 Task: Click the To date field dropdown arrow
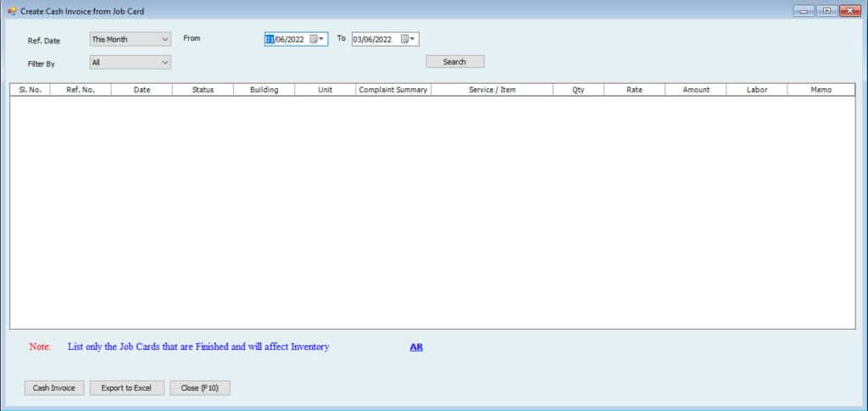[413, 39]
